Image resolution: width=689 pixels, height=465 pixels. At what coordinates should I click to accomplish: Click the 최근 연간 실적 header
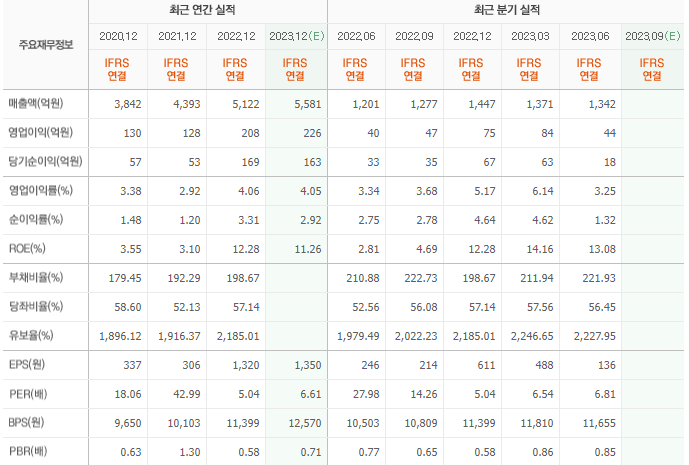point(202,10)
